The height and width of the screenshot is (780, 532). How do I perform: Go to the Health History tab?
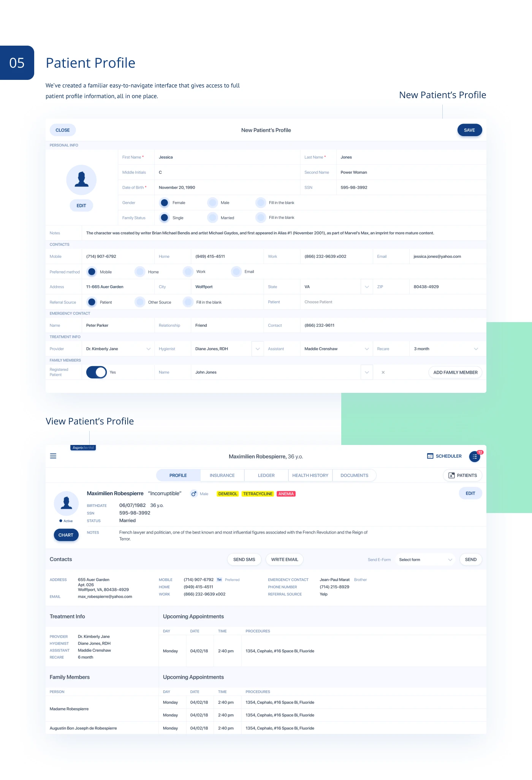click(x=310, y=475)
